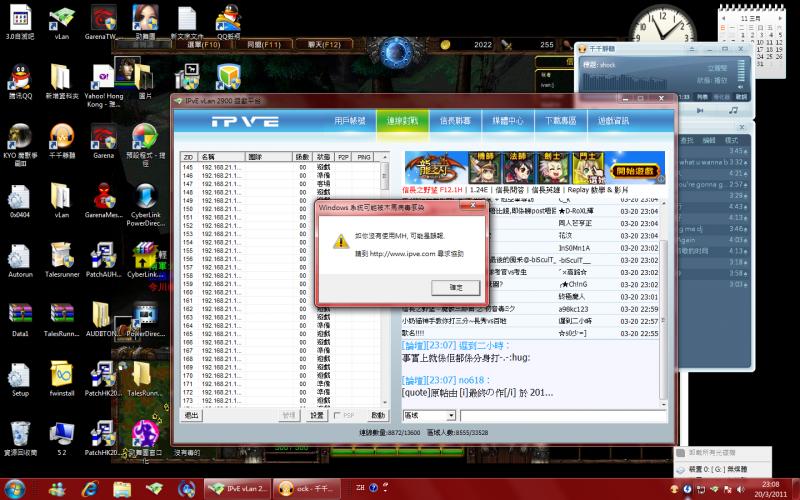The height and width of the screenshot is (500, 800).
Task: Sort the room list by PING column
Action: [x=363, y=157]
